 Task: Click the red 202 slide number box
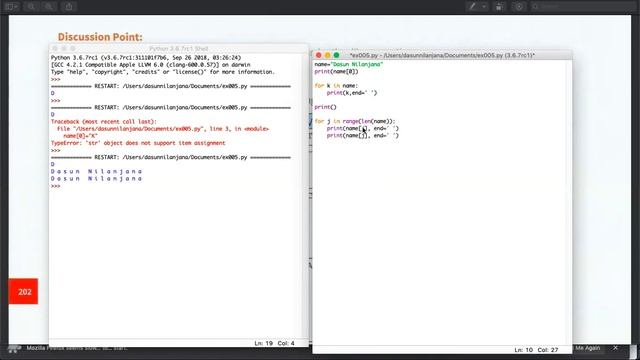(x=23, y=291)
